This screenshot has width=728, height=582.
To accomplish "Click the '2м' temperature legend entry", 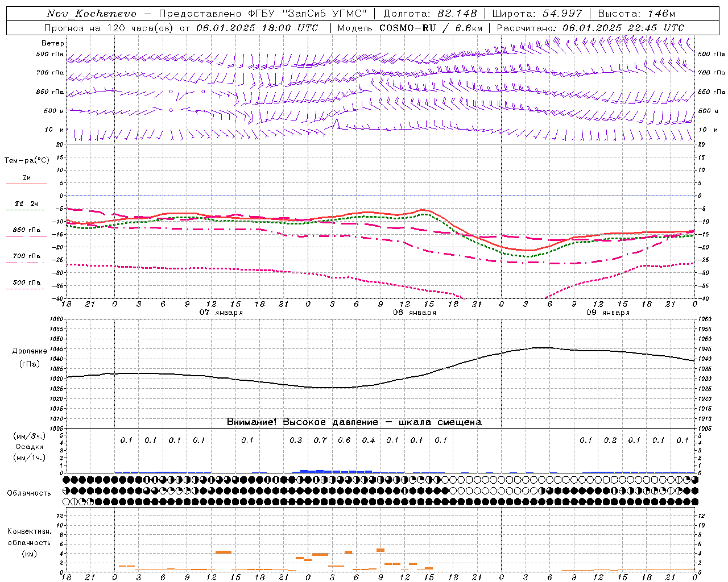I will [27, 178].
